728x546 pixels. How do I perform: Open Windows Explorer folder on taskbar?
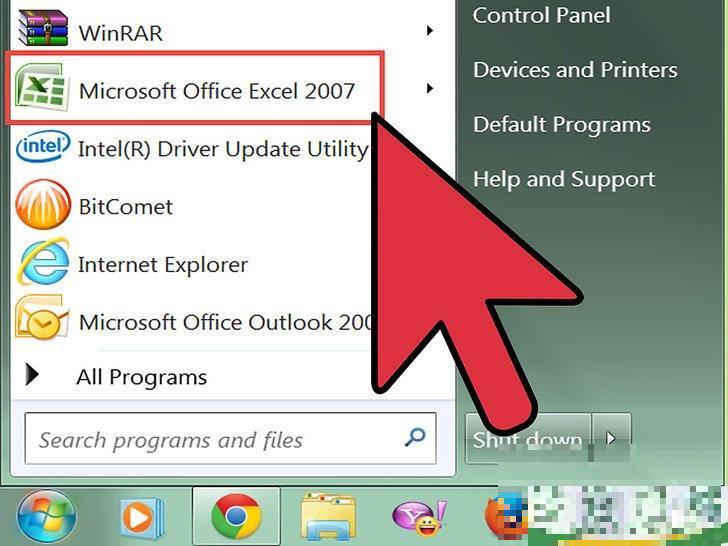point(328,517)
